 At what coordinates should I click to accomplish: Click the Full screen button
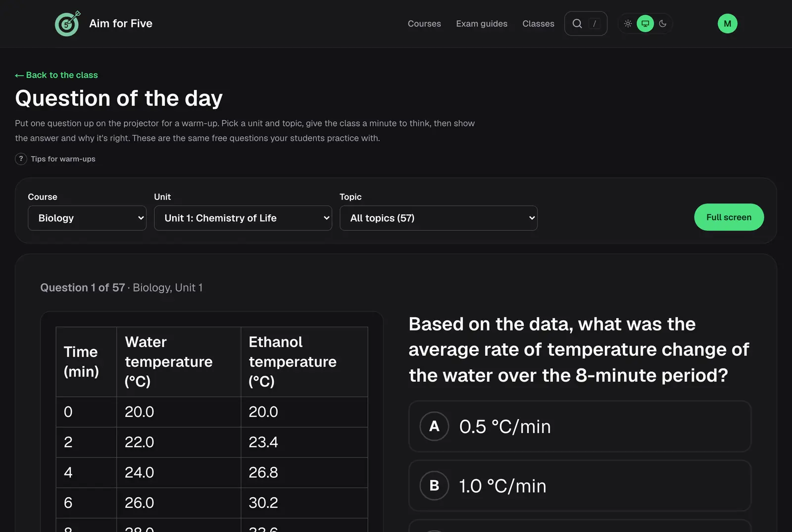(729, 217)
